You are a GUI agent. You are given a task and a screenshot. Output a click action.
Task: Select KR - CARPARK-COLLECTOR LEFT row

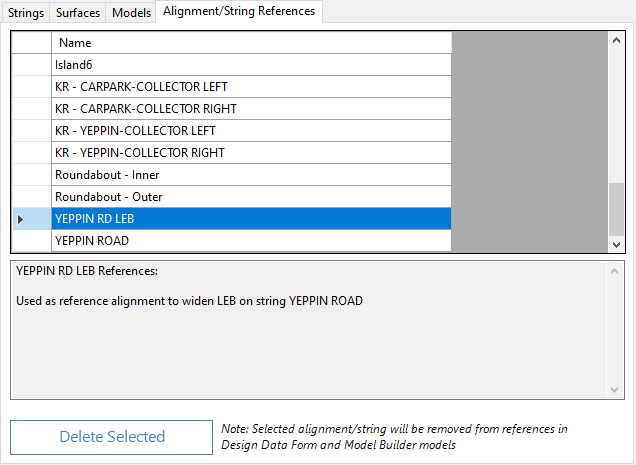(x=250, y=87)
